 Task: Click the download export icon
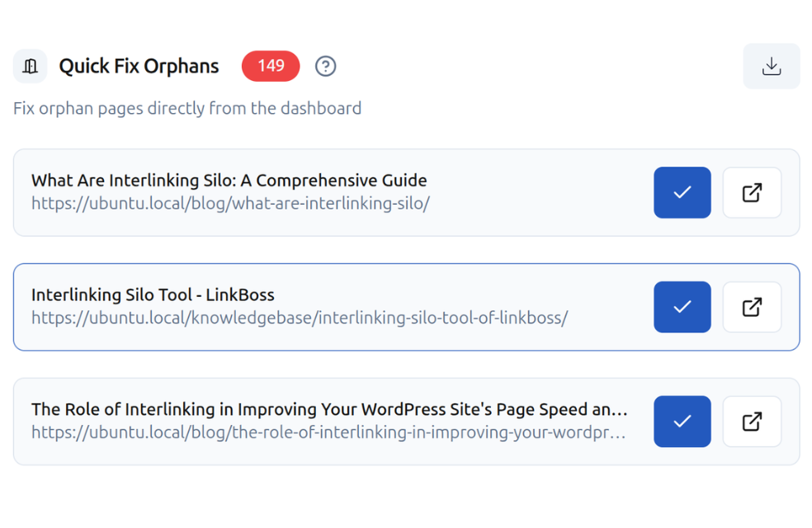pos(771,66)
